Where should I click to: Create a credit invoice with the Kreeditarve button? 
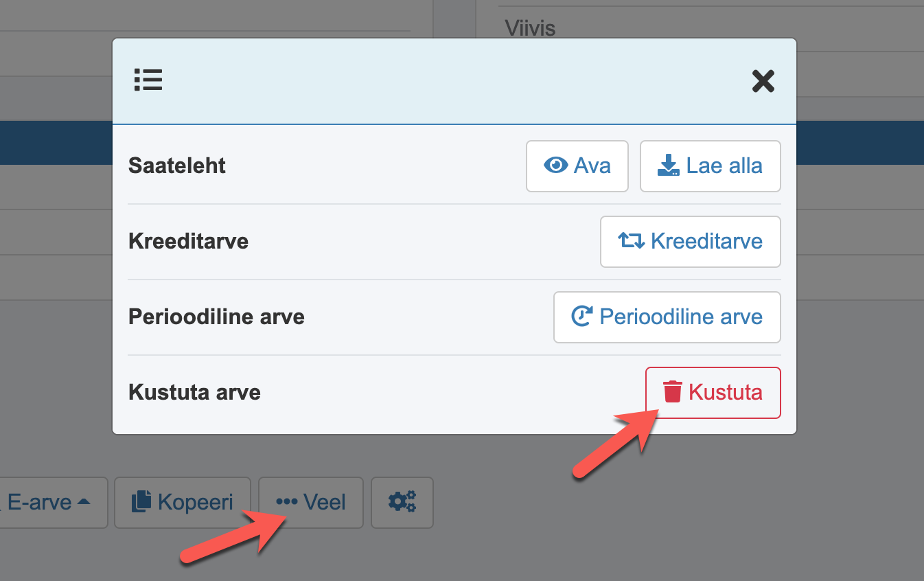tap(691, 242)
